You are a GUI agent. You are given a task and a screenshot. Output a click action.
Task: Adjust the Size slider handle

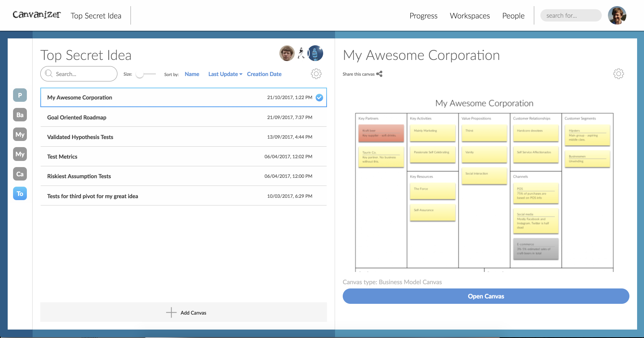click(x=140, y=74)
